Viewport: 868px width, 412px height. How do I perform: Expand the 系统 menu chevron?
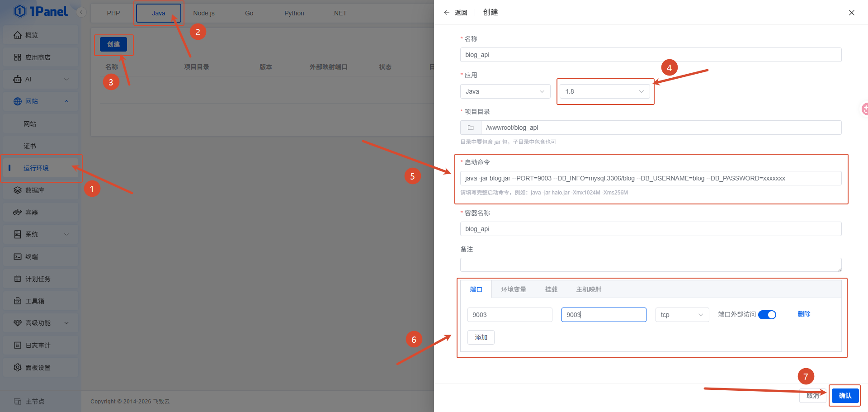point(66,234)
